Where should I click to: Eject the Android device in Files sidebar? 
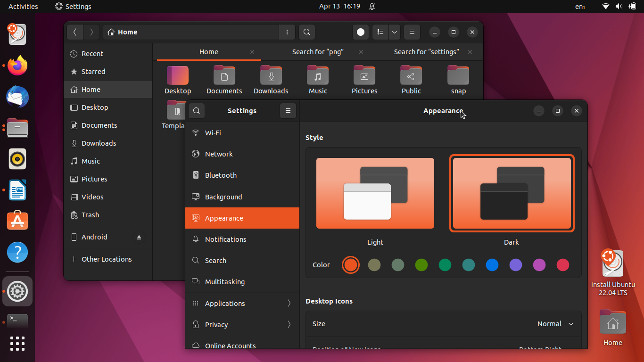tap(139, 237)
